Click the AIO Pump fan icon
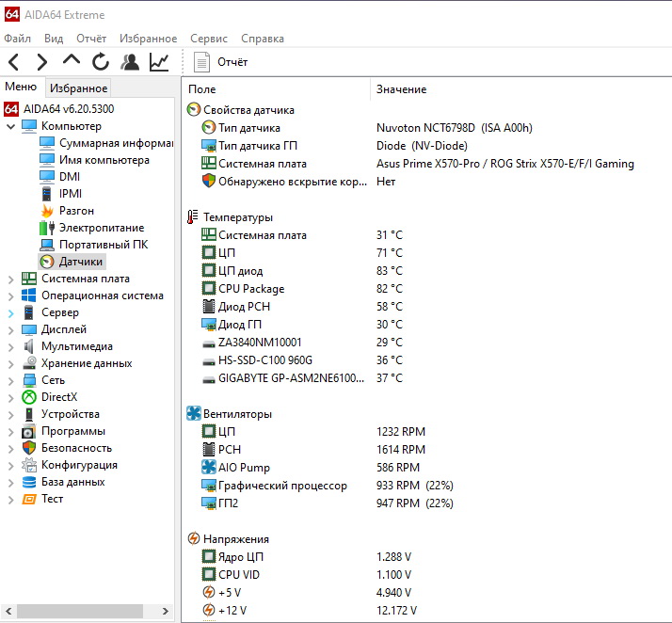Viewport: 672px width, 623px height. [208, 467]
